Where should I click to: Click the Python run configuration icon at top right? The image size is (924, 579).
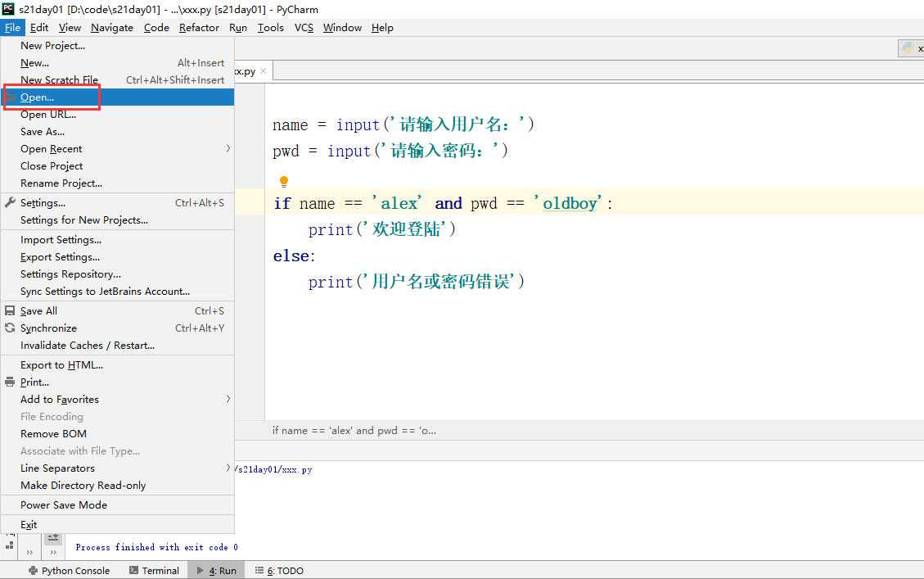(908, 48)
